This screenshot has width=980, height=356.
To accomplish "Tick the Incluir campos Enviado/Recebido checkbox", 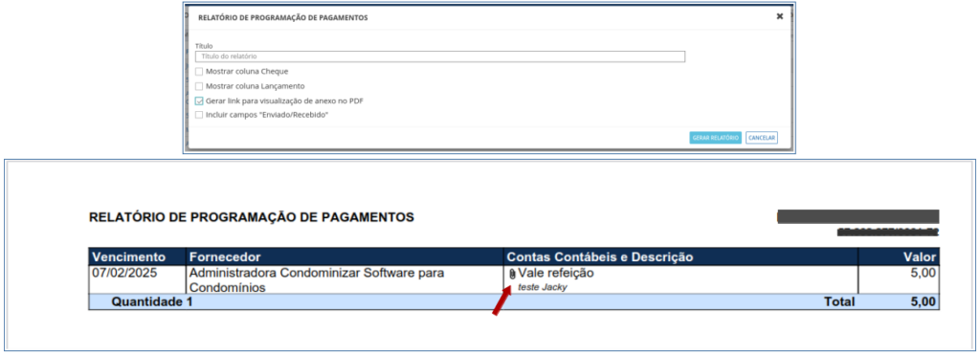I will [x=199, y=115].
